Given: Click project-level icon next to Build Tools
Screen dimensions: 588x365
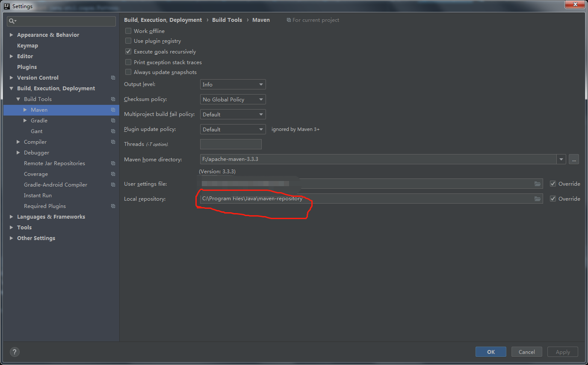Looking at the screenshot, I should tap(113, 99).
